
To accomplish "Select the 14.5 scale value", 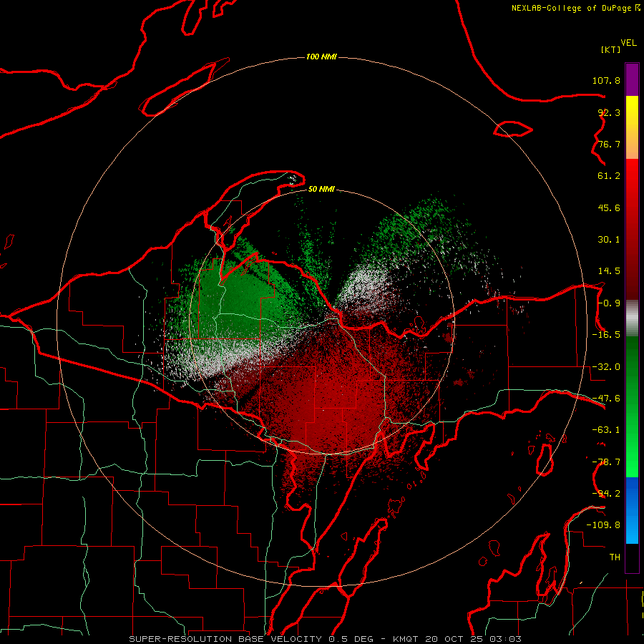I will point(609,271).
